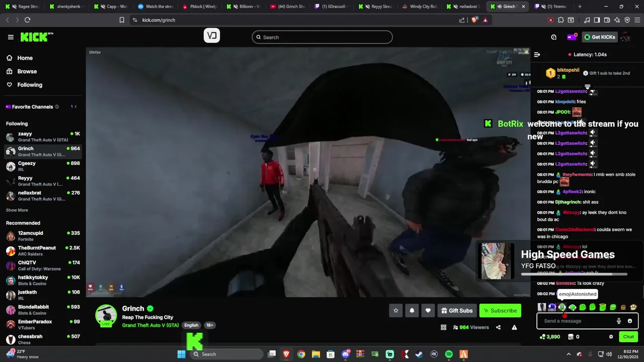
Task: Toggle the browser sidebar panel
Action: (597, 20)
